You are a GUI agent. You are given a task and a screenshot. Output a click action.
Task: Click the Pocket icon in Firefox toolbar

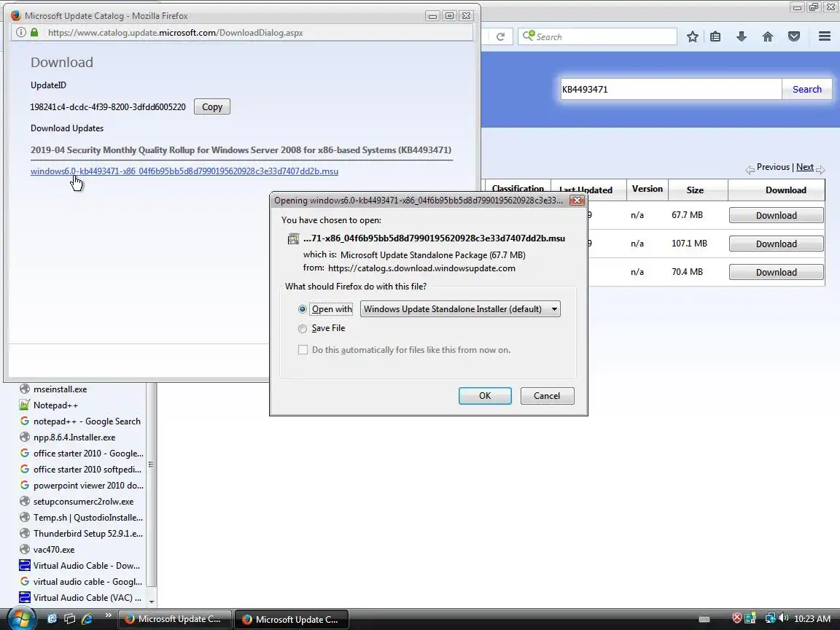pyautogui.click(x=794, y=36)
